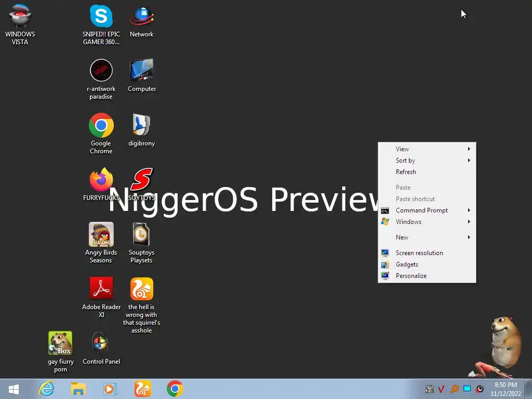Open the View submenu in context menu
The height and width of the screenshot is (399, 532).
(427, 149)
